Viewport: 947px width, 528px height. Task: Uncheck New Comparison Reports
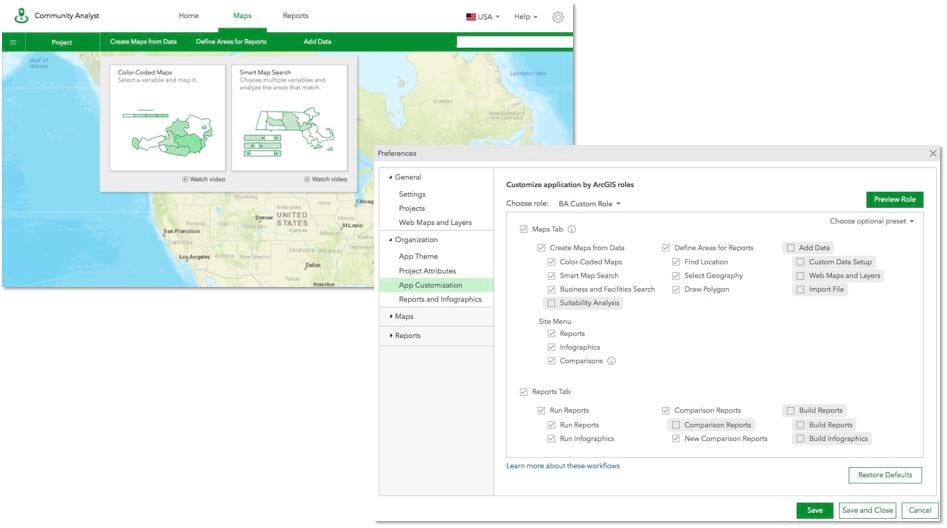tap(676, 439)
